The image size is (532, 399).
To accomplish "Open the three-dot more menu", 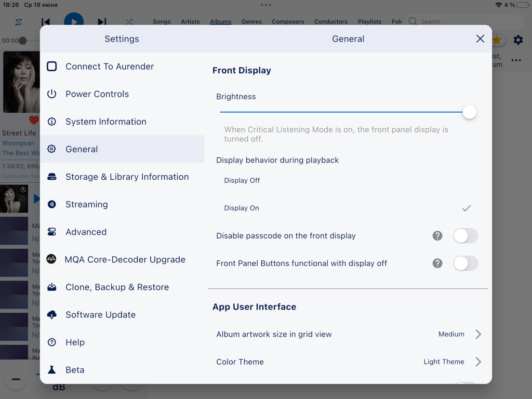I will click(x=516, y=60).
